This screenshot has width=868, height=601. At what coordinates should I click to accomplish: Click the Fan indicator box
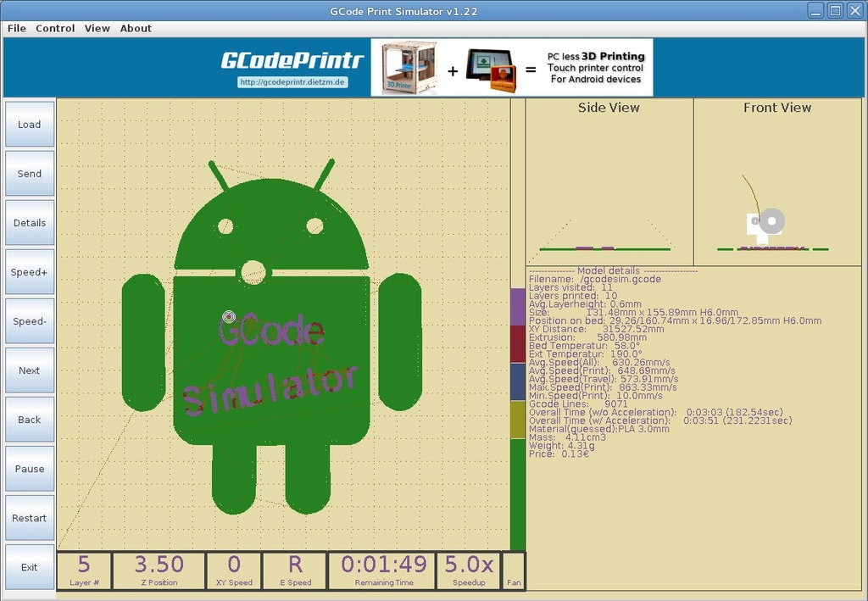pyautogui.click(x=514, y=570)
